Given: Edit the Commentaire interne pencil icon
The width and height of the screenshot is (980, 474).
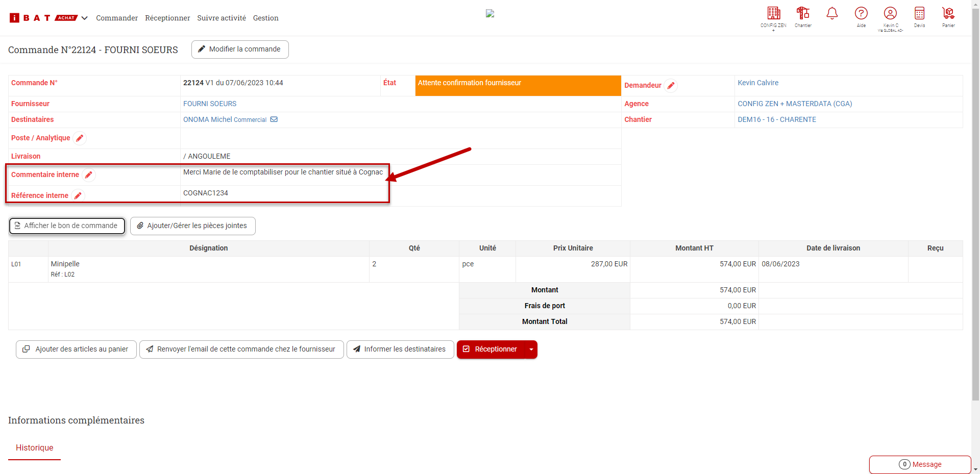Looking at the screenshot, I should pos(89,175).
